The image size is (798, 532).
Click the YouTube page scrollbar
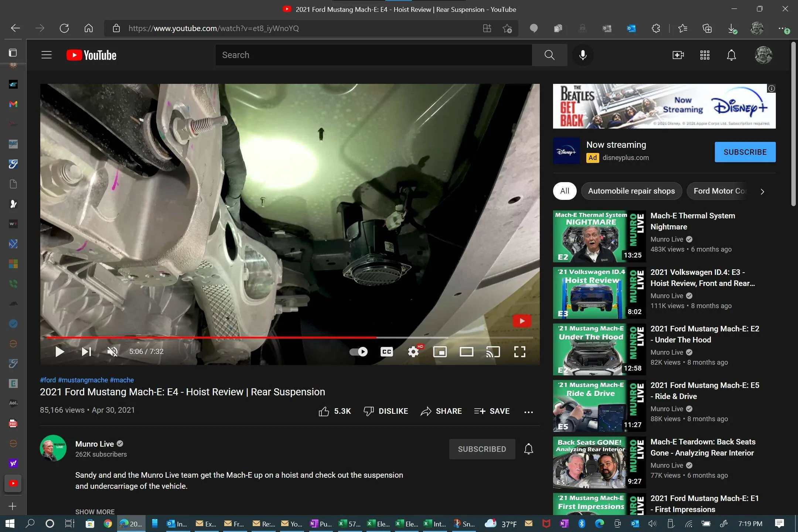pos(794,124)
